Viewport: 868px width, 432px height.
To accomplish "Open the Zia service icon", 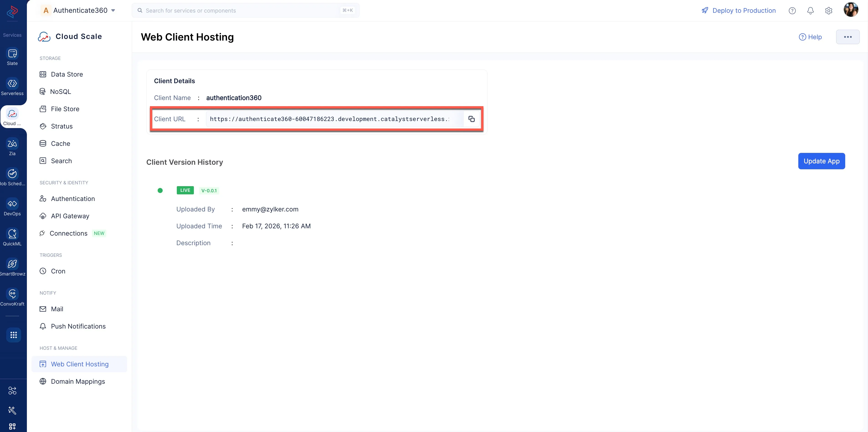I will [13, 147].
